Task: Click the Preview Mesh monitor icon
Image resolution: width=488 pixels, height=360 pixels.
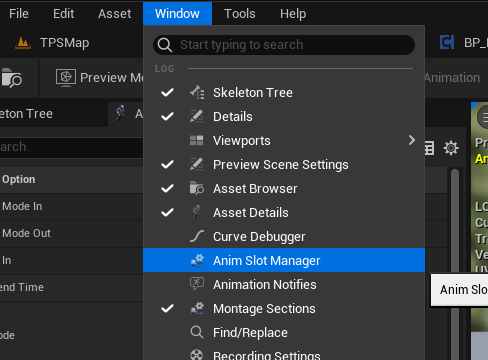Action: point(66,78)
